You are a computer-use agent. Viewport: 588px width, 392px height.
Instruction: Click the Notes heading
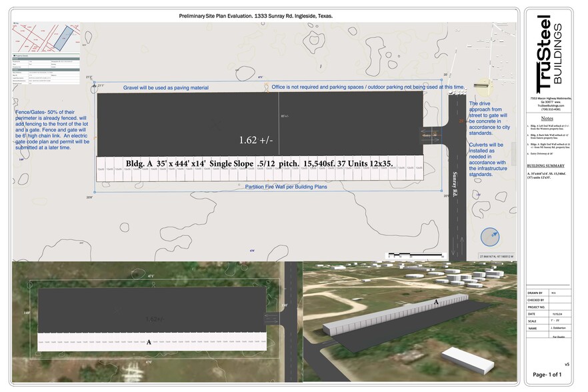(x=550, y=117)
